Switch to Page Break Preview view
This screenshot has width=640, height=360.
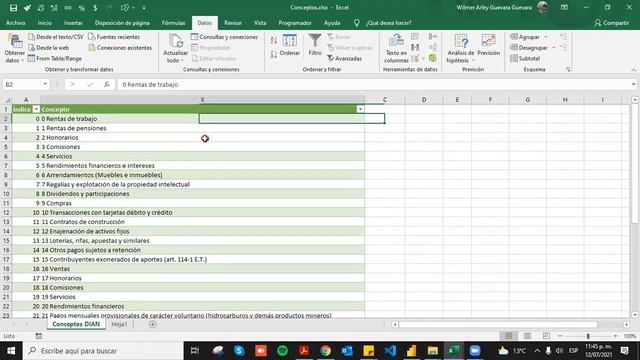click(546, 336)
